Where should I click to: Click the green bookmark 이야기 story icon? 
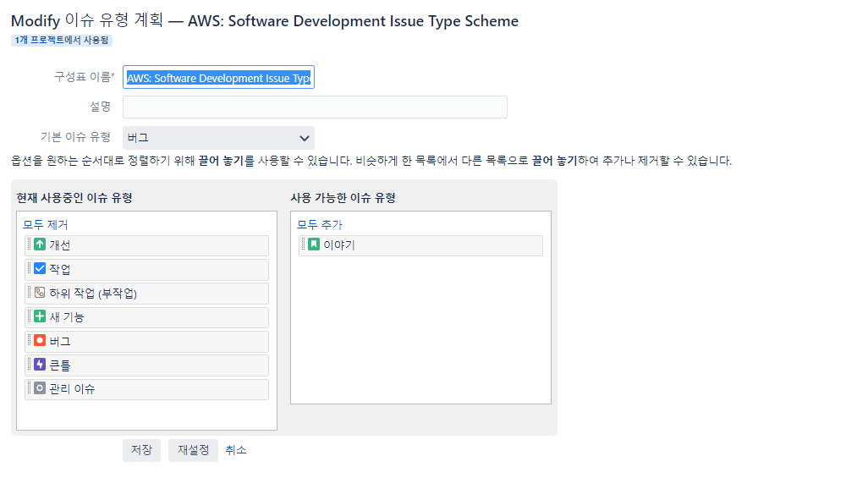(x=314, y=244)
